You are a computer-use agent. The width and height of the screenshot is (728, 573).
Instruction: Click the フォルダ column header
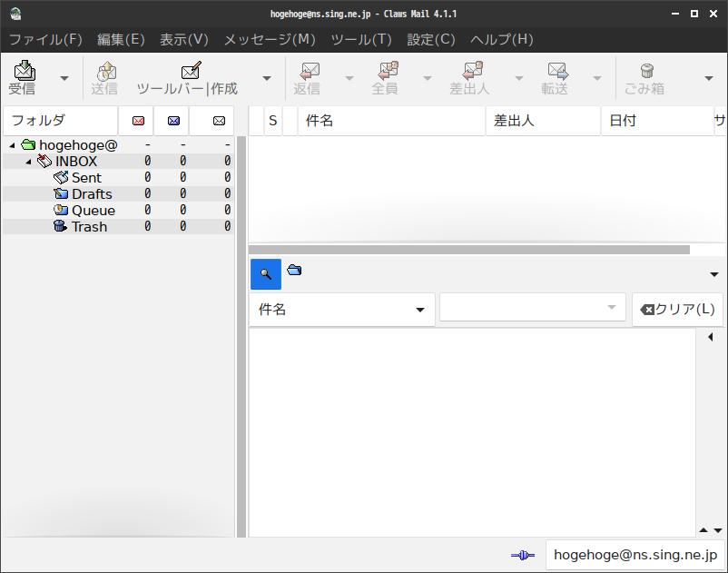pos(60,121)
